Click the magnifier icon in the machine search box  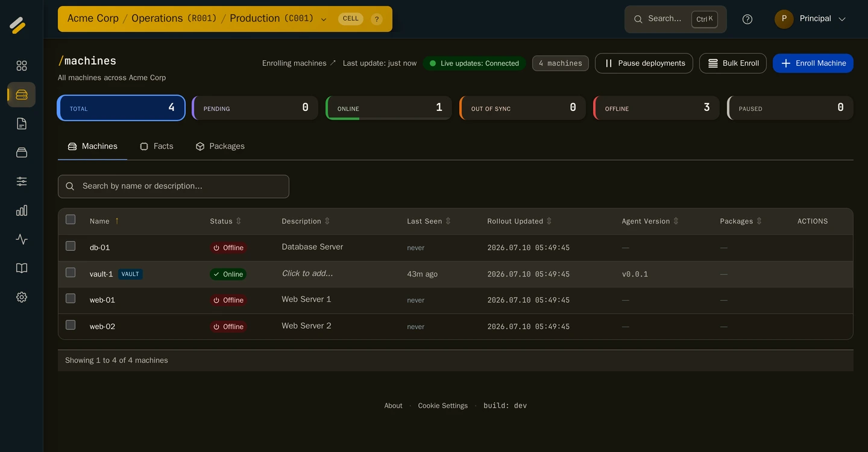(70, 186)
